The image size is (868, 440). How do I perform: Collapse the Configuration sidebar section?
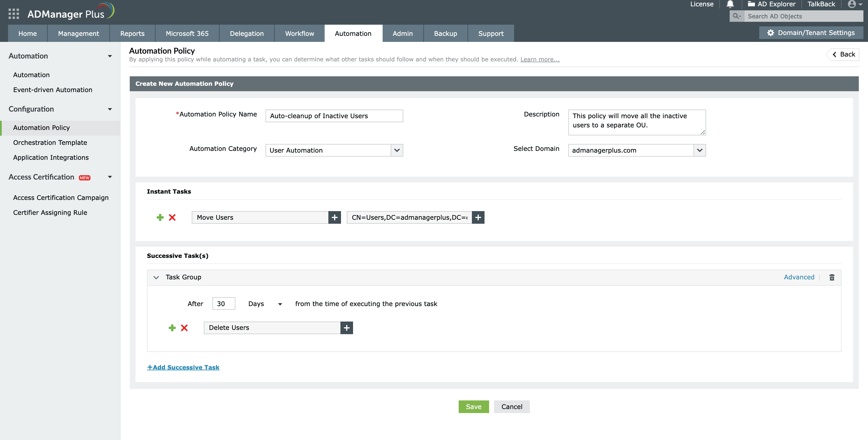point(110,109)
